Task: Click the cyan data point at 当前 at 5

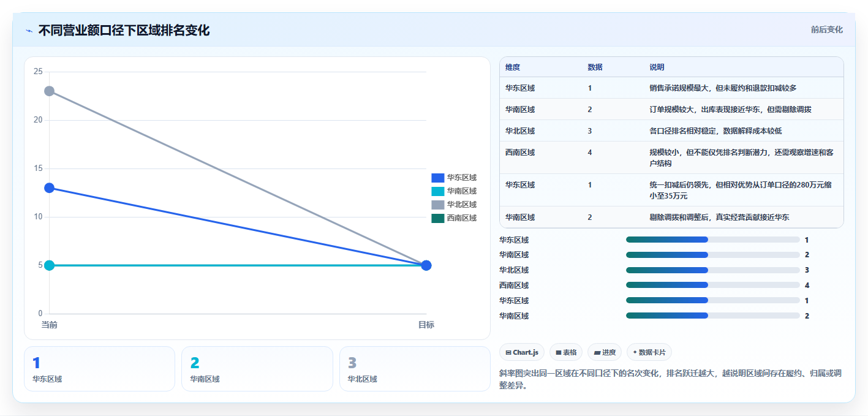Action: pyautogui.click(x=49, y=265)
